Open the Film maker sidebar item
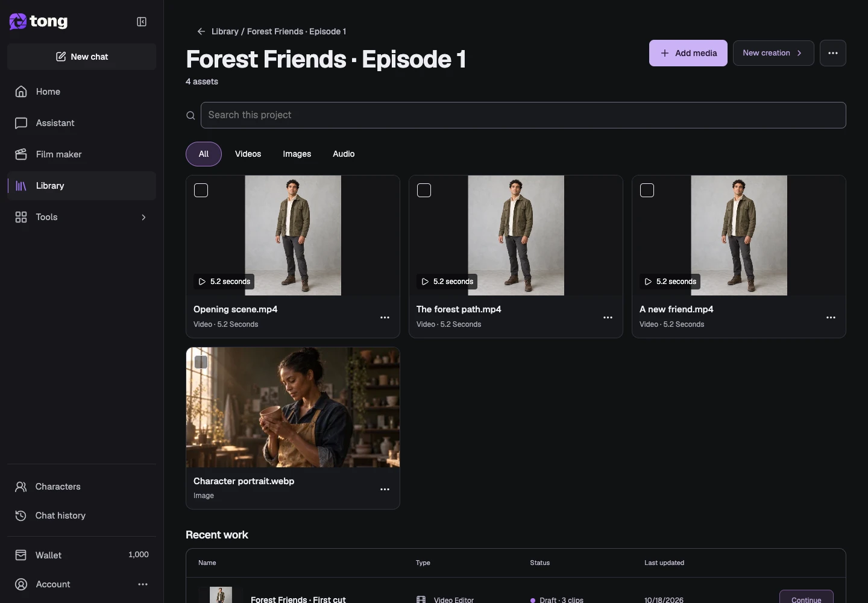 [81, 154]
